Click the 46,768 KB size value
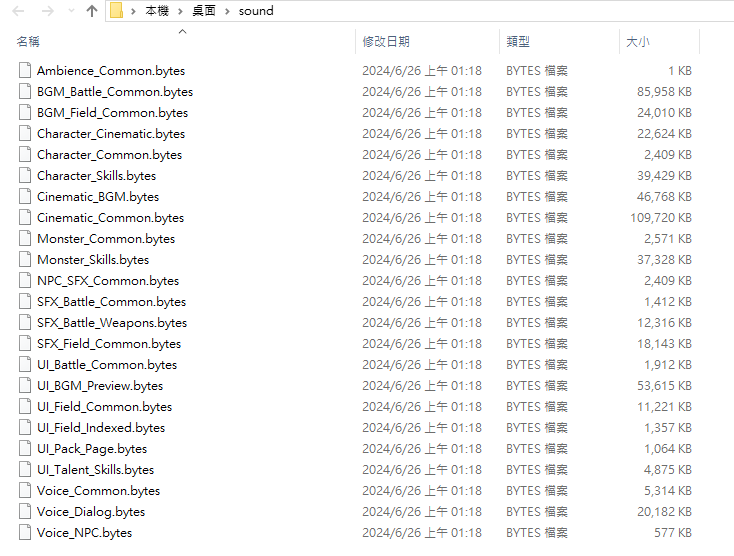 pos(664,197)
